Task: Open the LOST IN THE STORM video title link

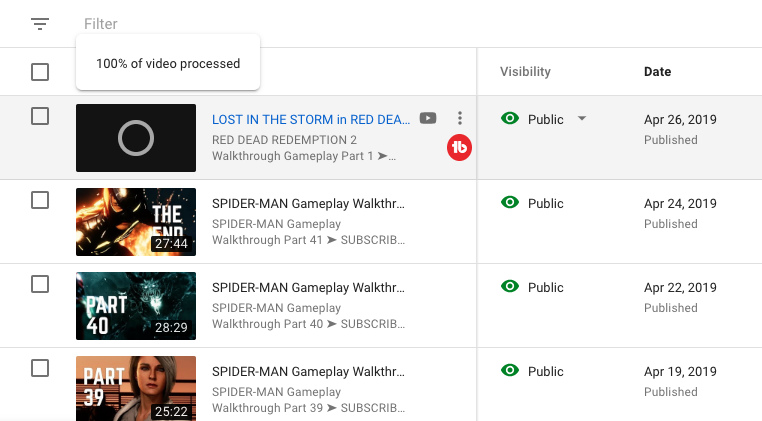Action: [x=311, y=120]
